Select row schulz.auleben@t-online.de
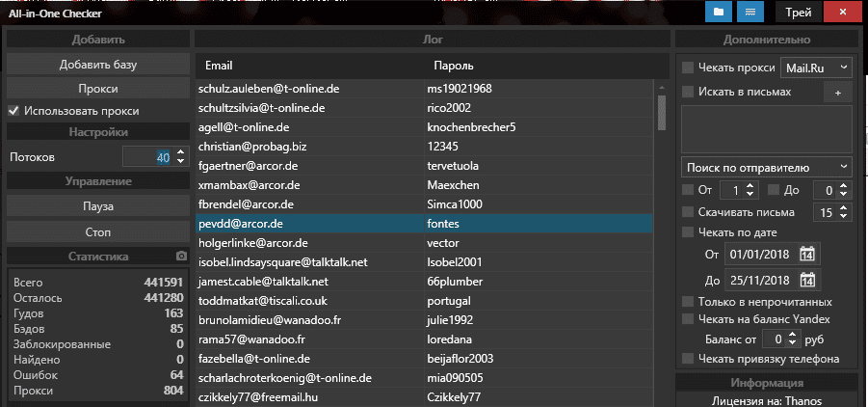 tap(424, 88)
